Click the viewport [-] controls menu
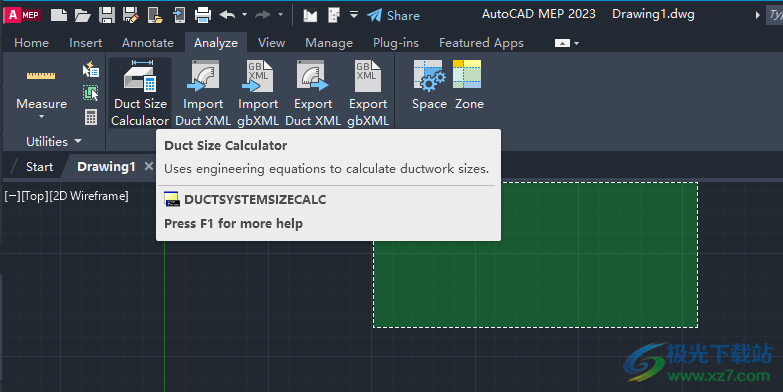The height and width of the screenshot is (392, 783). click(12, 196)
